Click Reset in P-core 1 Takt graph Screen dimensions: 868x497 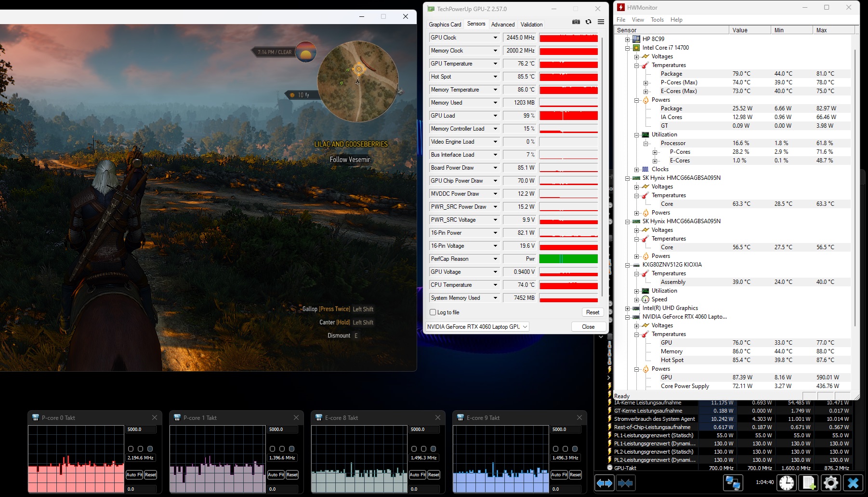(x=292, y=475)
